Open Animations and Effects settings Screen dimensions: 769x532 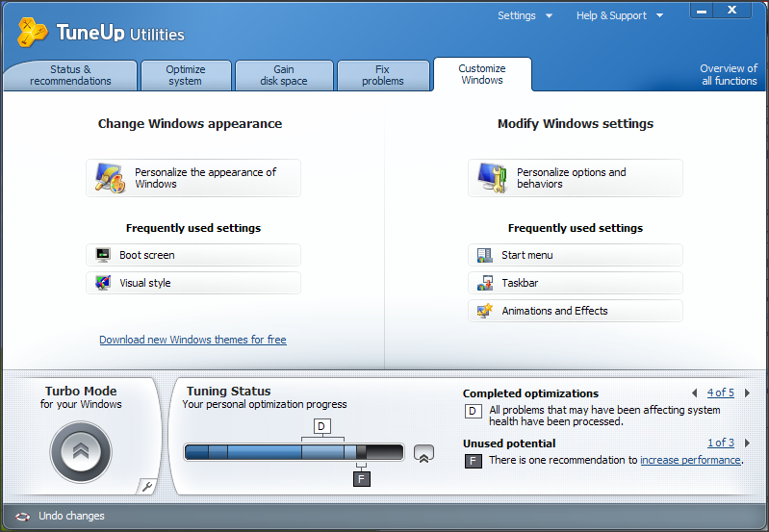[x=576, y=311]
